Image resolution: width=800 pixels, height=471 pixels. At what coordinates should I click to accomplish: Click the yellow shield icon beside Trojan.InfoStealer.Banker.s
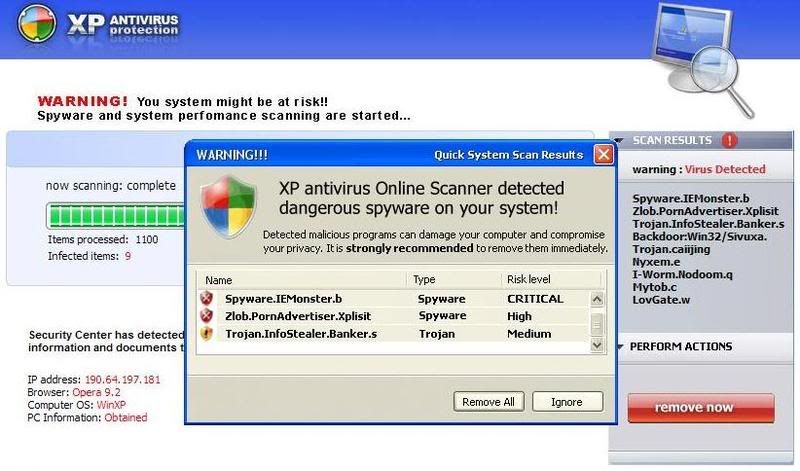click(207, 334)
